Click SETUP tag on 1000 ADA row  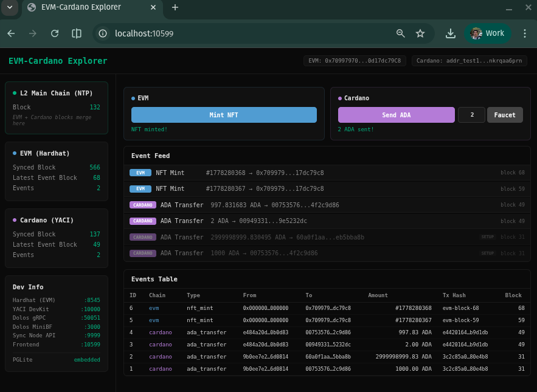tap(487, 253)
